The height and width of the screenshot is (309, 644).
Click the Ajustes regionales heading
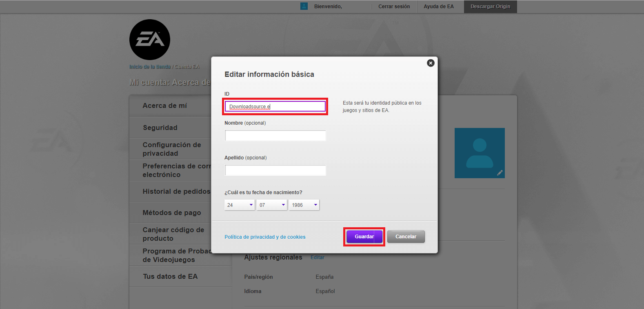point(273,257)
